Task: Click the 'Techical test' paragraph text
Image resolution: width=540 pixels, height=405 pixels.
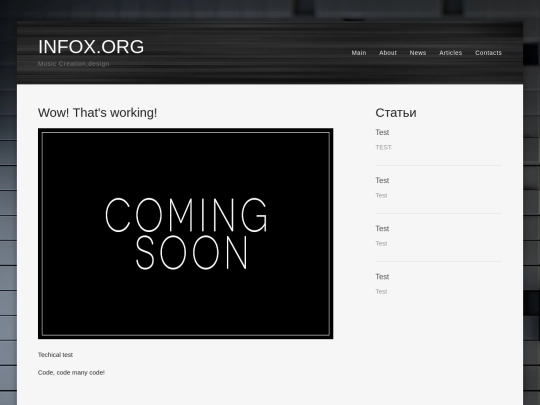Action: (x=55, y=355)
